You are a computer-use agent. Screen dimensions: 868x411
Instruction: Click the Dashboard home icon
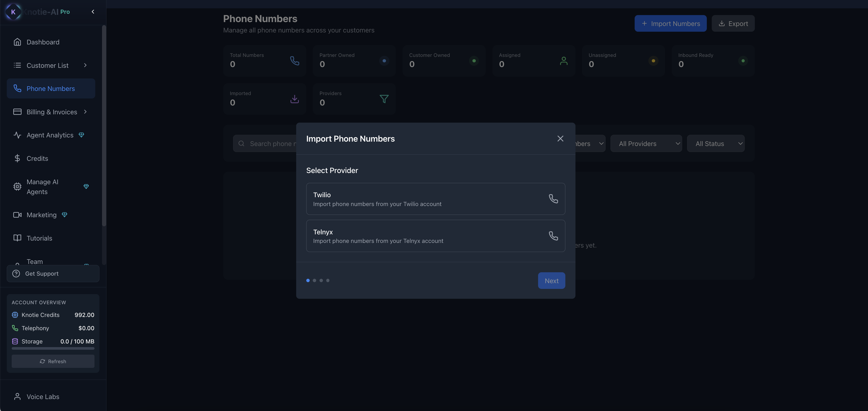[17, 42]
